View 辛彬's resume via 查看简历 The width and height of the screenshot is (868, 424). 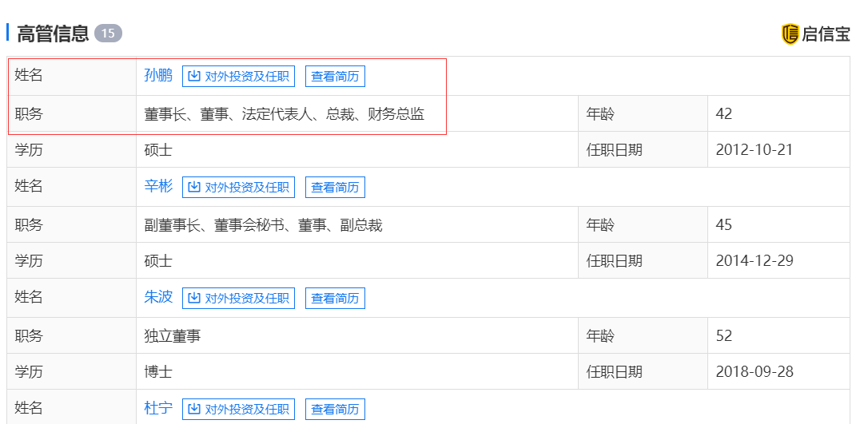point(335,188)
